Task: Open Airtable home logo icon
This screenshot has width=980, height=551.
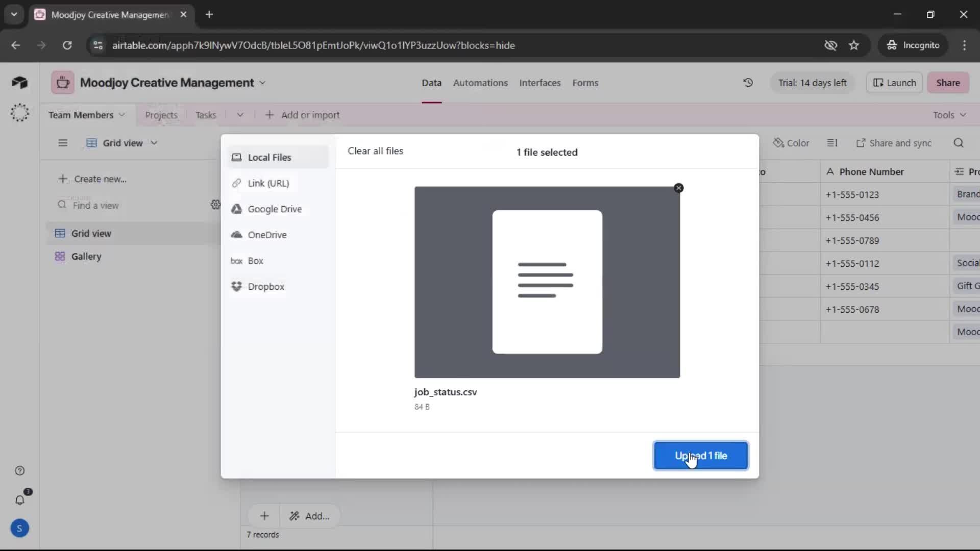Action: click(19, 83)
